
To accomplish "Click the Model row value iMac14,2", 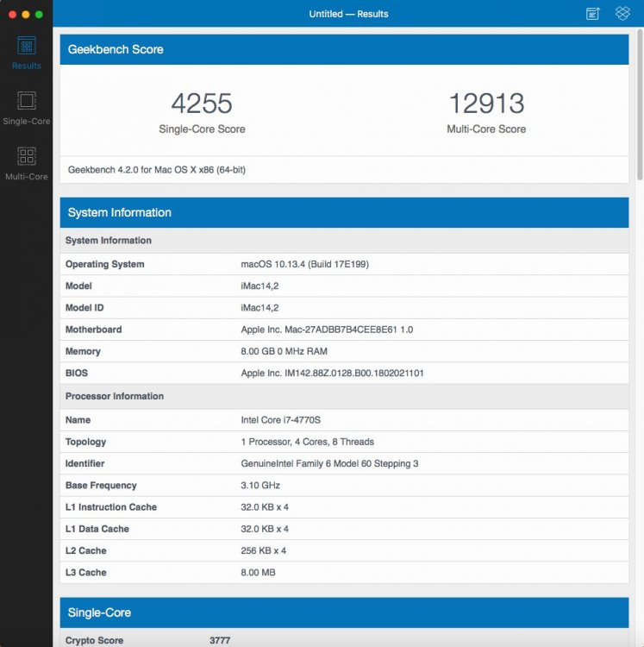I will [x=259, y=286].
